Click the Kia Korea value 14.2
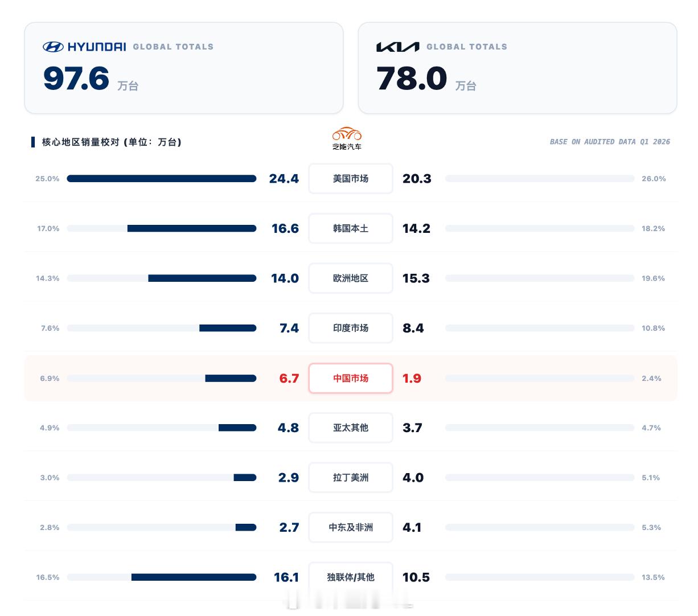This screenshot has width=698, height=616. click(416, 228)
